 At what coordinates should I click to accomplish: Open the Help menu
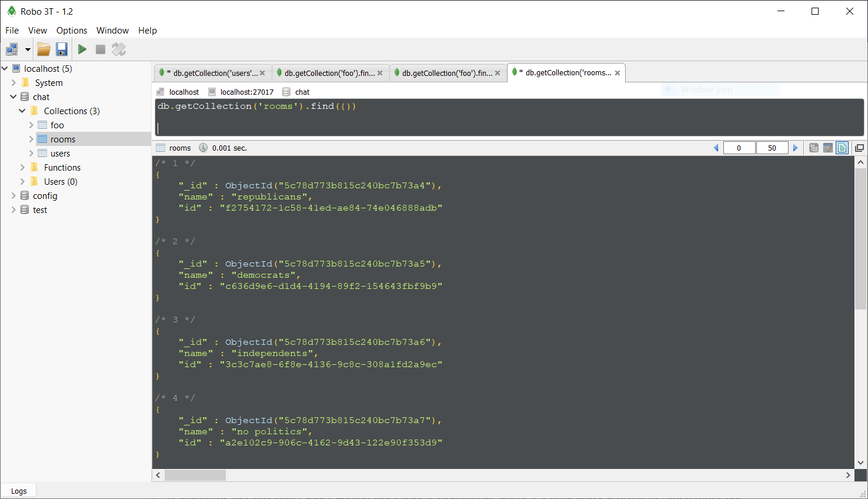pyautogui.click(x=148, y=31)
